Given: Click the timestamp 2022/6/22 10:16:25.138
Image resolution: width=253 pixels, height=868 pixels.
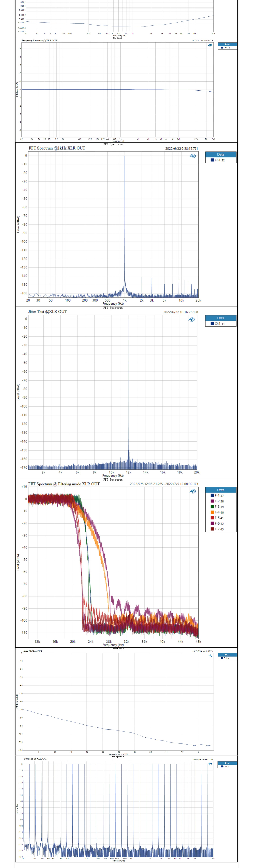Looking at the screenshot, I should point(181,312).
